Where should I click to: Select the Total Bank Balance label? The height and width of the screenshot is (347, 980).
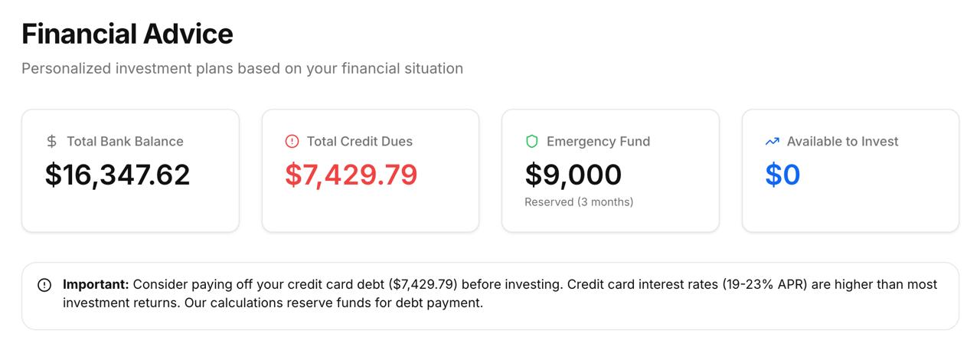coord(125,141)
